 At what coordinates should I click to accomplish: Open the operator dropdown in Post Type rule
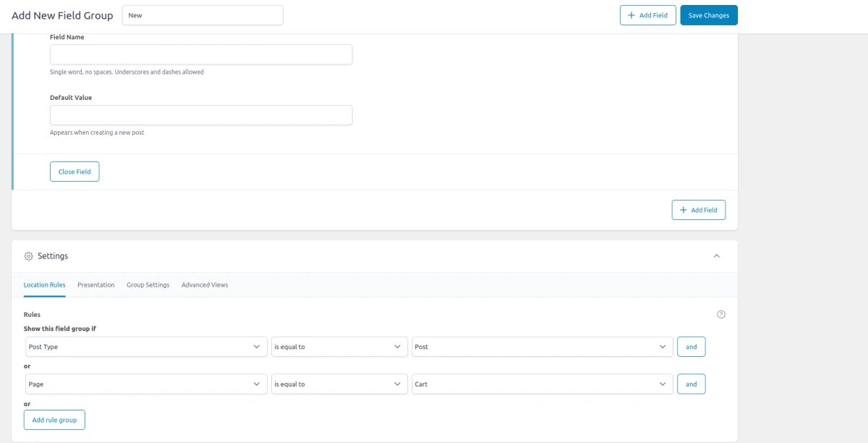tap(339, 347)
